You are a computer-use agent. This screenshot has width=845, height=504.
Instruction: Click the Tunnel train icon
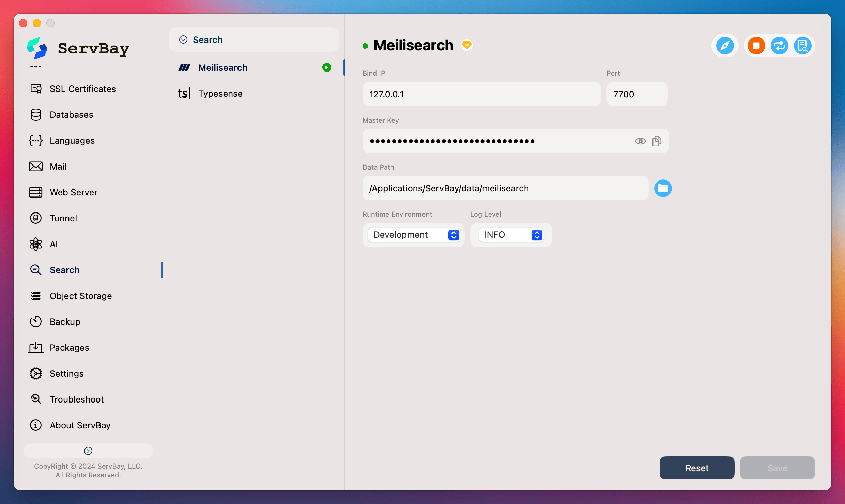click(36, 218)
